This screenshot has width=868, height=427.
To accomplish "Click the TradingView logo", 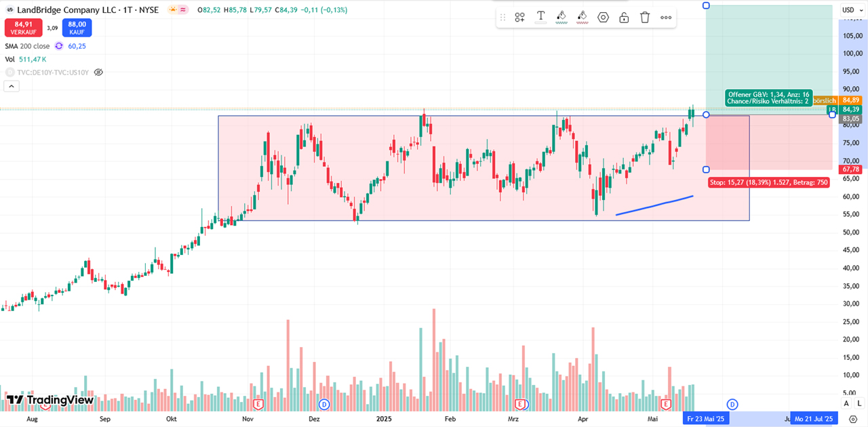I will click(x=50, y=400).
